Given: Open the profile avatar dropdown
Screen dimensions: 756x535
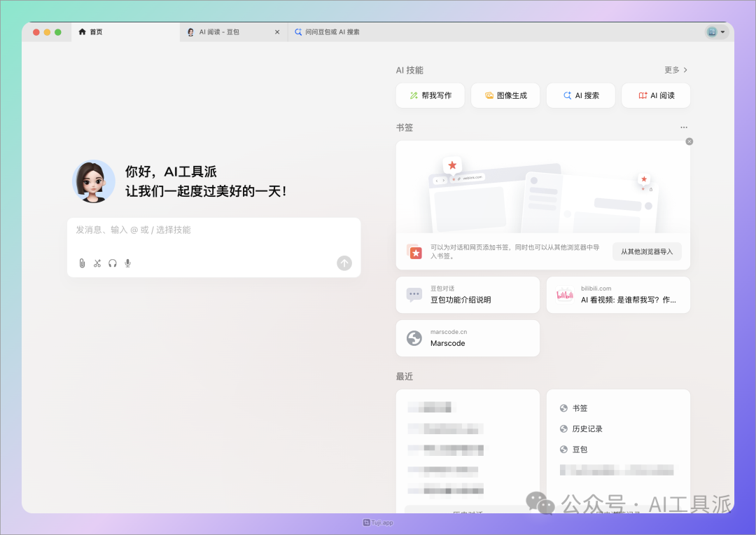Looking at the screenshot, I should pos(716,32).
